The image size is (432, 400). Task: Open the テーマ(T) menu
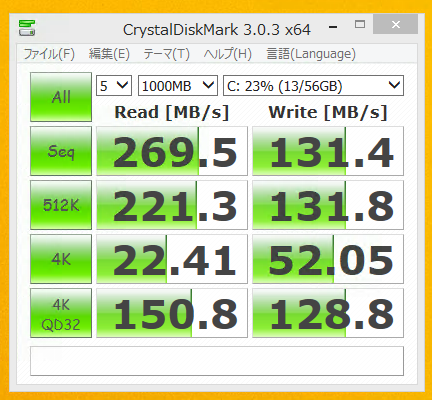click(166, 54)
